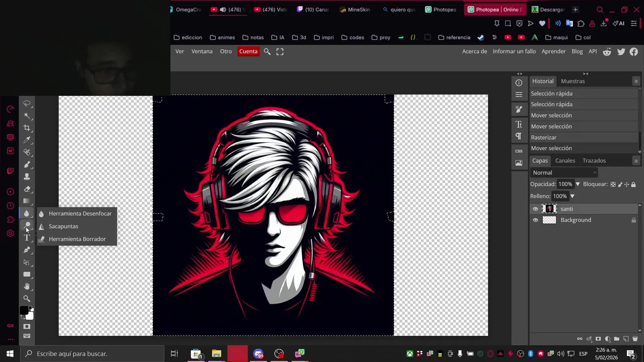Viewport: 644px width, 362px height.
Task: Select the Rectangle shape tool
Action: coord(27,275)
